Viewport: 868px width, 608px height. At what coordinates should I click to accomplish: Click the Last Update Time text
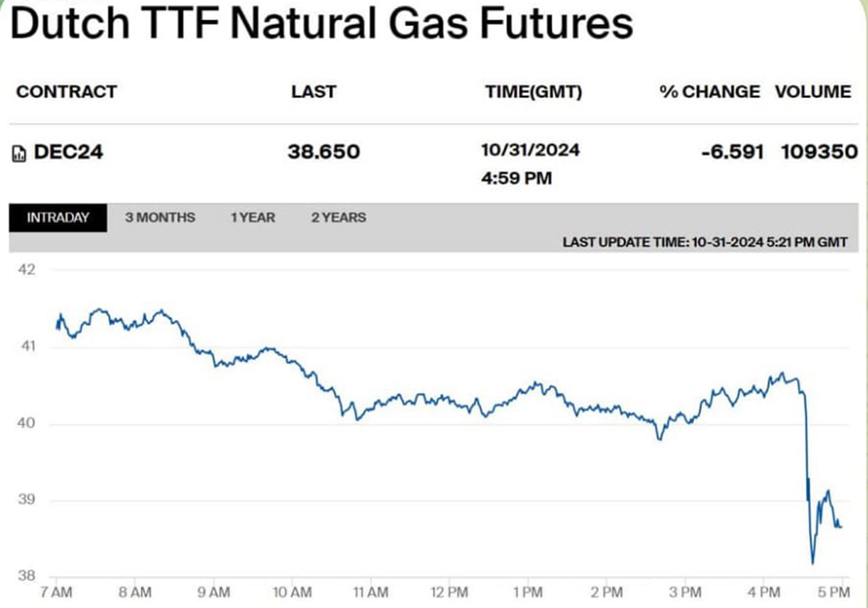tap(705, 242)
